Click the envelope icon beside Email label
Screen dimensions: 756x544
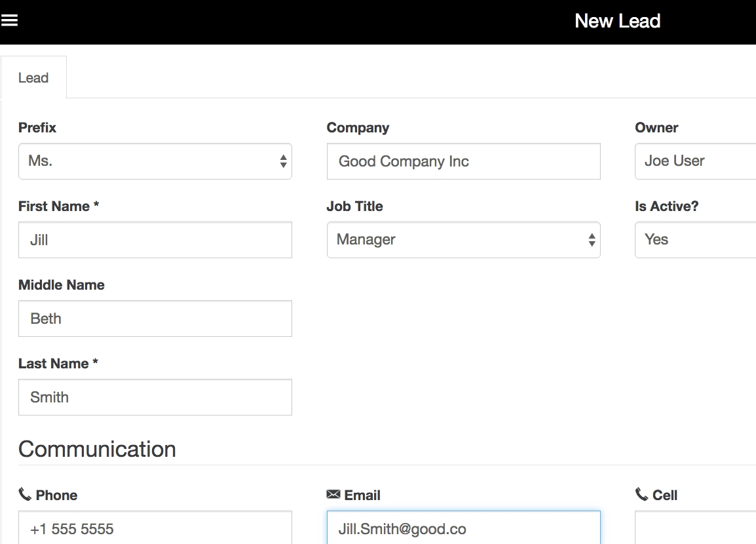click(x=333, y=494)
